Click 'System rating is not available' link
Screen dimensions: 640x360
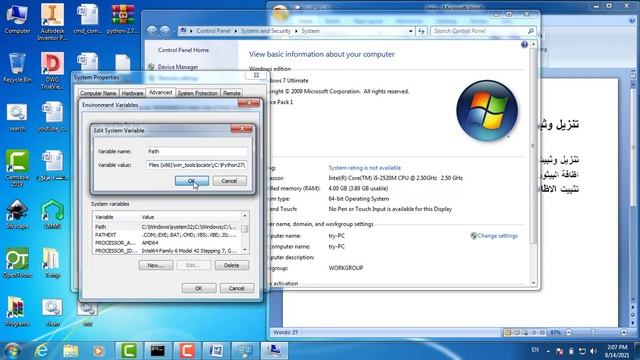tap(364, 168)
